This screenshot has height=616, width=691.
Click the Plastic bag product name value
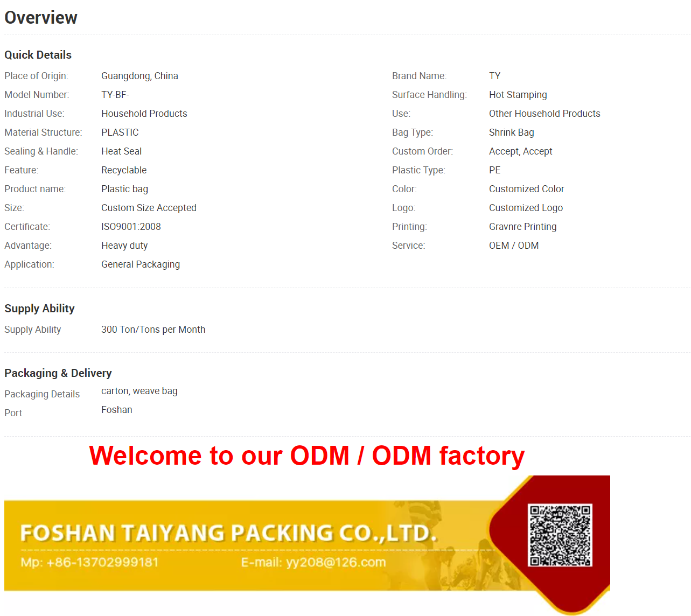124,189
